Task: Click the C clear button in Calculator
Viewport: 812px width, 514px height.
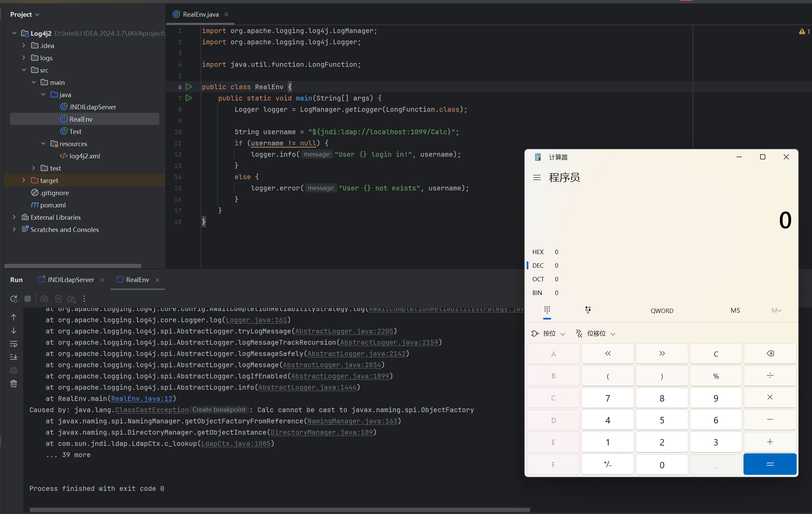Action: tap(716, 354)
